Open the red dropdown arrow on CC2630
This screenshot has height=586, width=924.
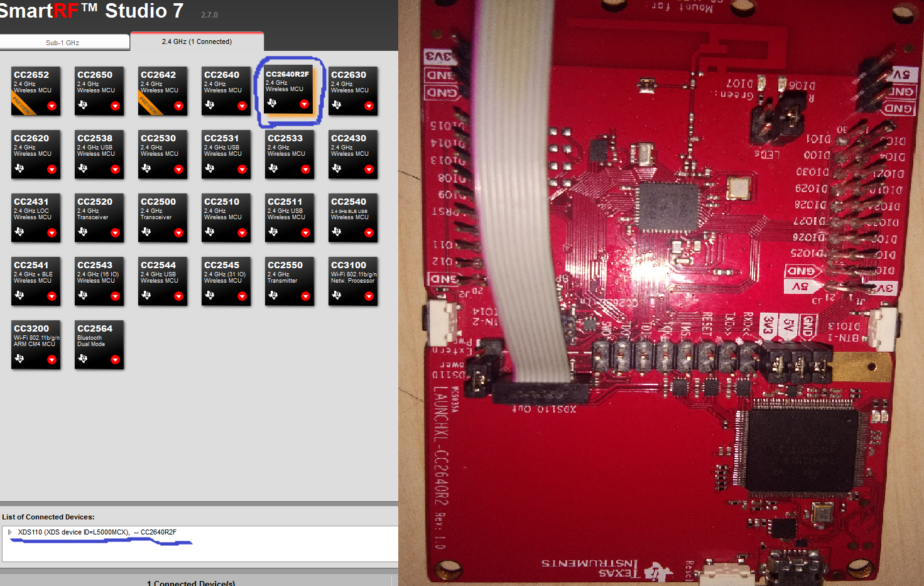coord(369,106)
